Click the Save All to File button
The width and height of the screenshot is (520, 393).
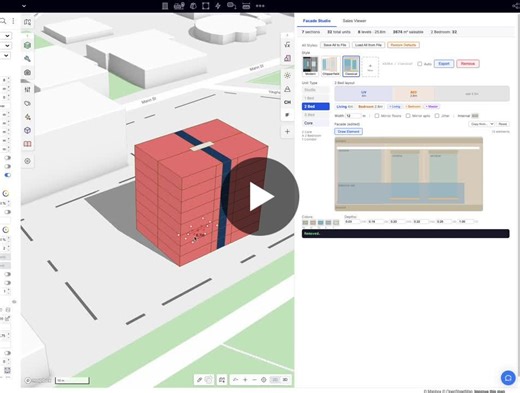click(335, 45)
